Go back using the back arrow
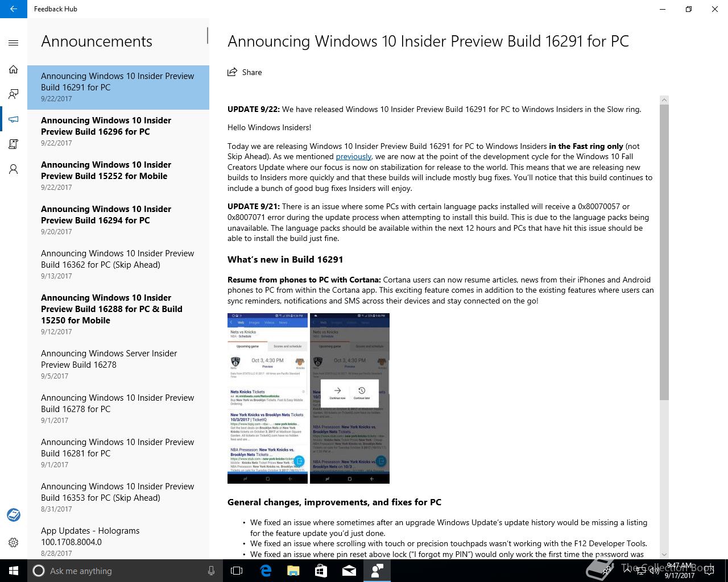This screenshot has height=582, width=728. [x=14, y=9]
